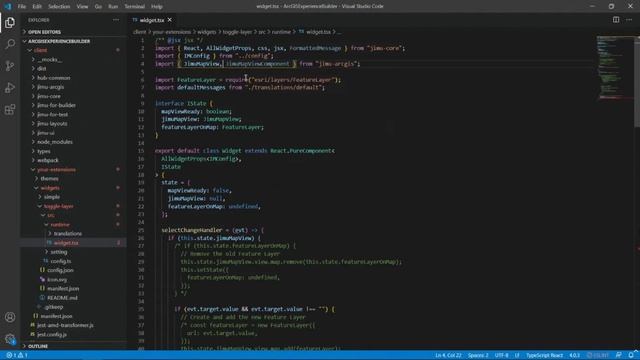Click the Split Editor icon
Screen dimensions: 640x360
click(616, 20)
